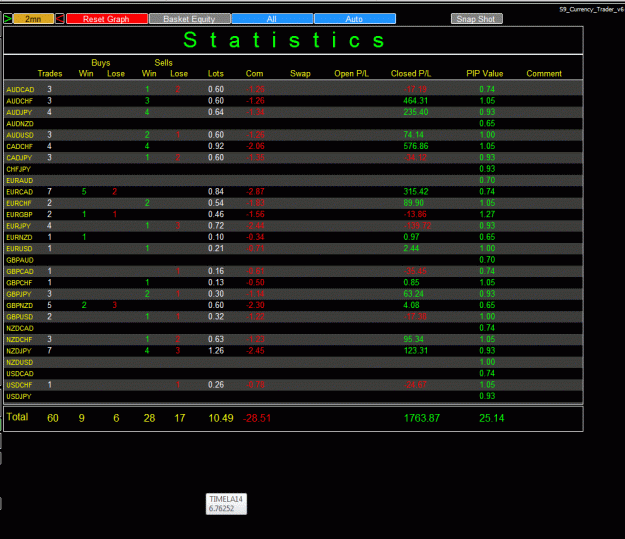
Task: Select the GBPJPY row label
Action: (x=19, y=294)
